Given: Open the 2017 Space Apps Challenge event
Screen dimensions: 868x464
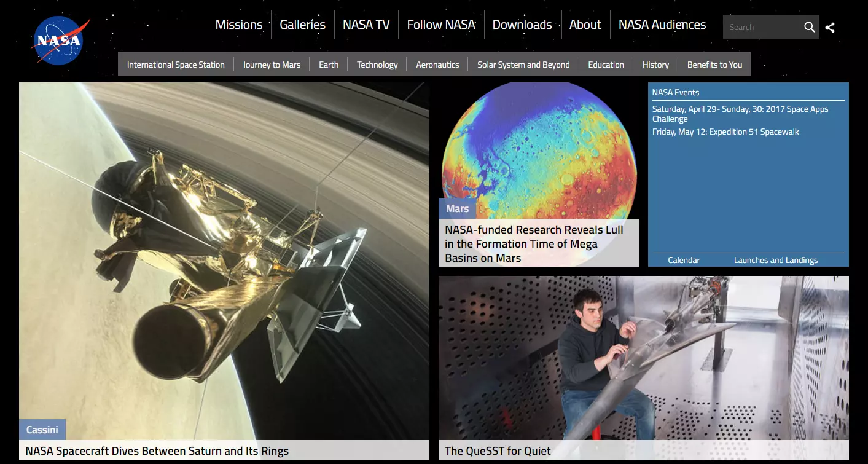Looking at the screenshot, I should 740,114.
